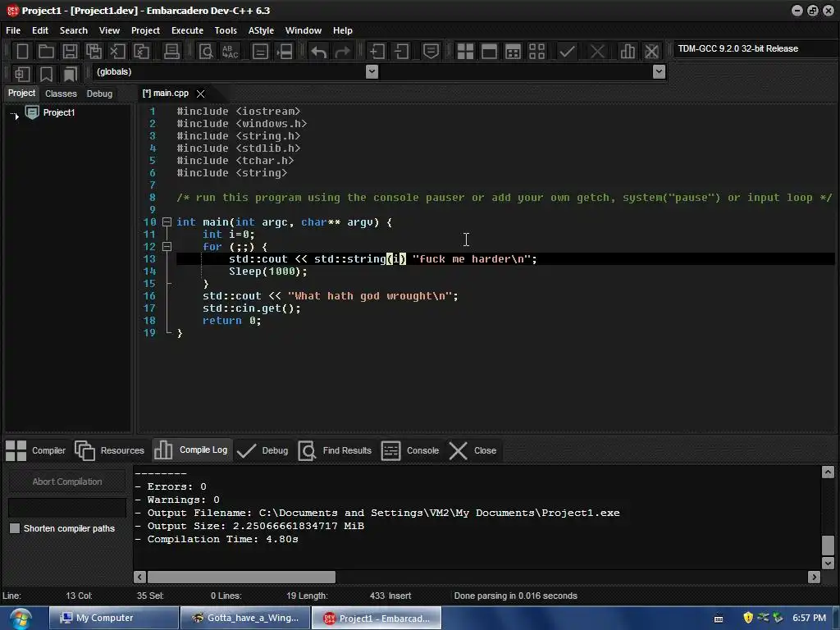Click the Goto bookmark icon
Screen dimensions: 840x630
click(x=71, y=74)
